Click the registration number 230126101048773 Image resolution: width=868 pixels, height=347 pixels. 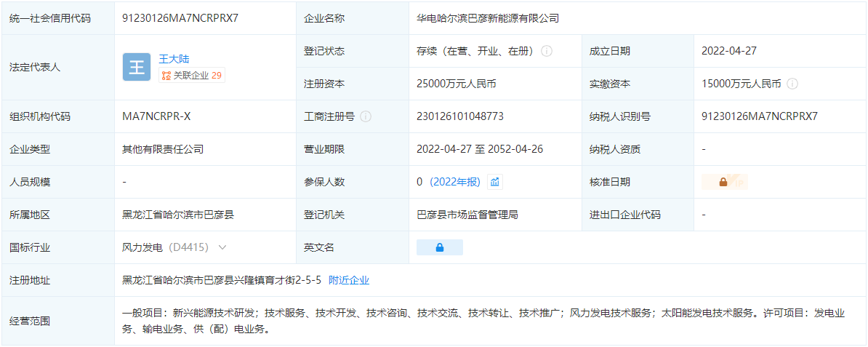point(459,116)
